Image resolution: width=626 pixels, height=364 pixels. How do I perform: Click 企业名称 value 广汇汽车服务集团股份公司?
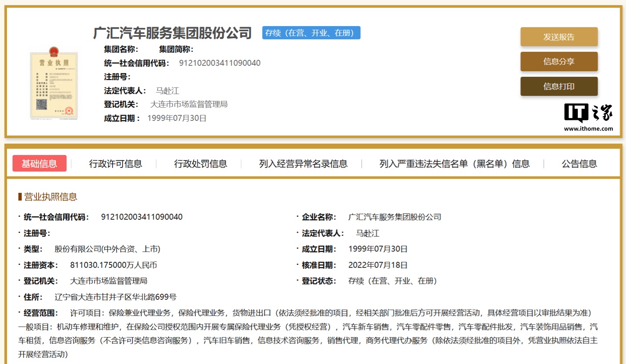coord(395,217)
